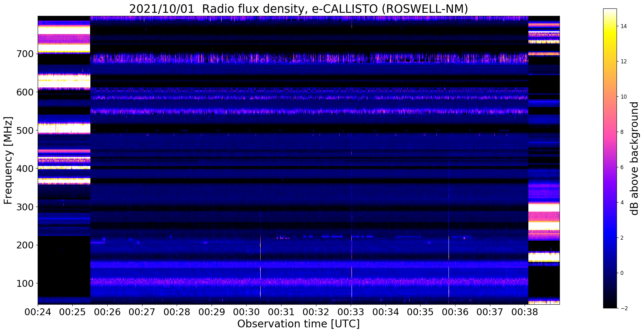Click the 00:33 time tick label
The height and width of the screenshot is (333, 644).
(x=351, y=312)
